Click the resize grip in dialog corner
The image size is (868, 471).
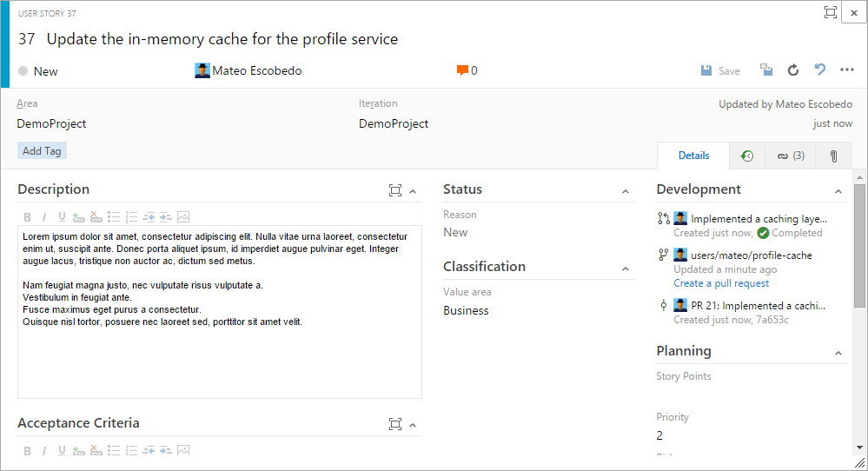[x=859, y=463]
